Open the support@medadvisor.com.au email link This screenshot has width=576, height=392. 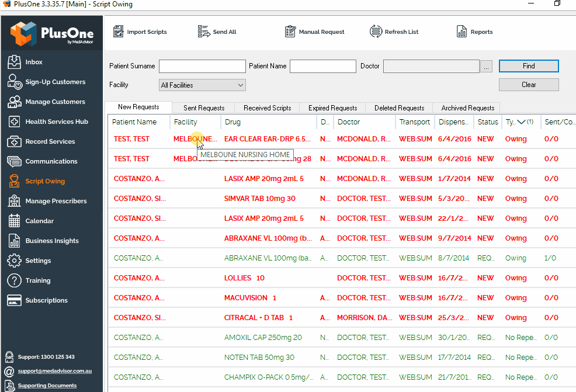(x=55, y=371)
